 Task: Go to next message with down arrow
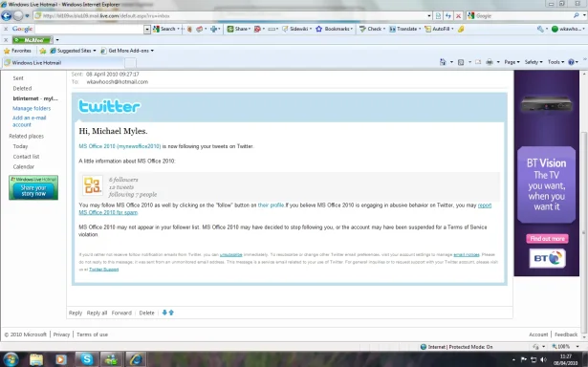coord(164,313)
